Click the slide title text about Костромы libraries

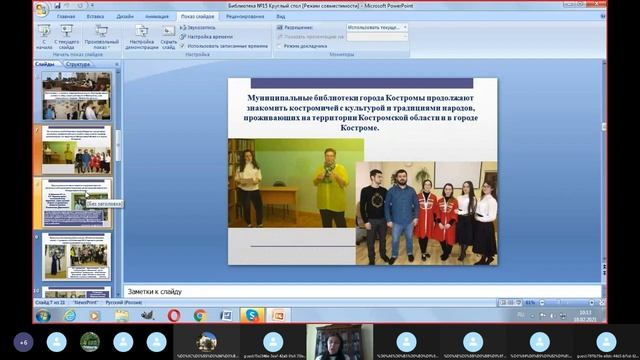pyautogui.click(x=361, y=113)
